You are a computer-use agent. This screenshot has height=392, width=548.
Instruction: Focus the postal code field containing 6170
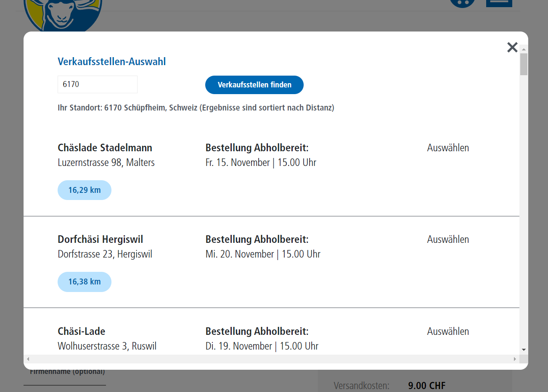(x=98, y=84)
